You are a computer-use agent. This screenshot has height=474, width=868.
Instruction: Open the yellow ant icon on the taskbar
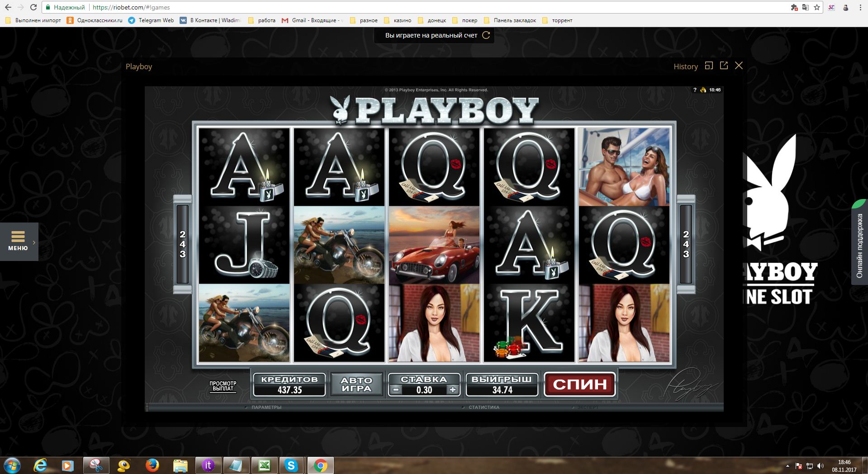(x=124, y=465)
